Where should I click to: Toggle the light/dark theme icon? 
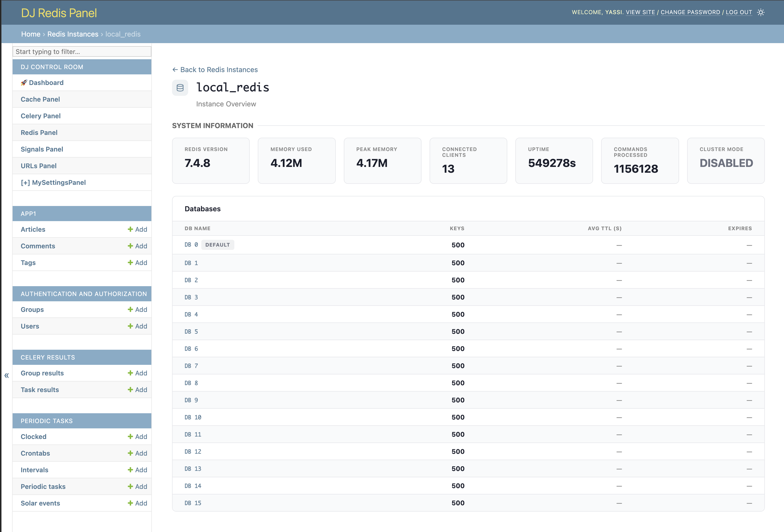(x=761, y=12)
